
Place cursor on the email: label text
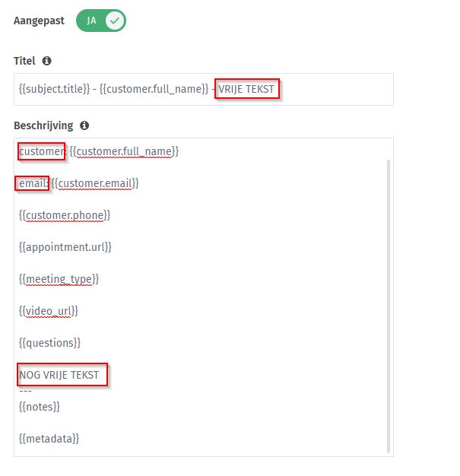click(x=33, y=183)
